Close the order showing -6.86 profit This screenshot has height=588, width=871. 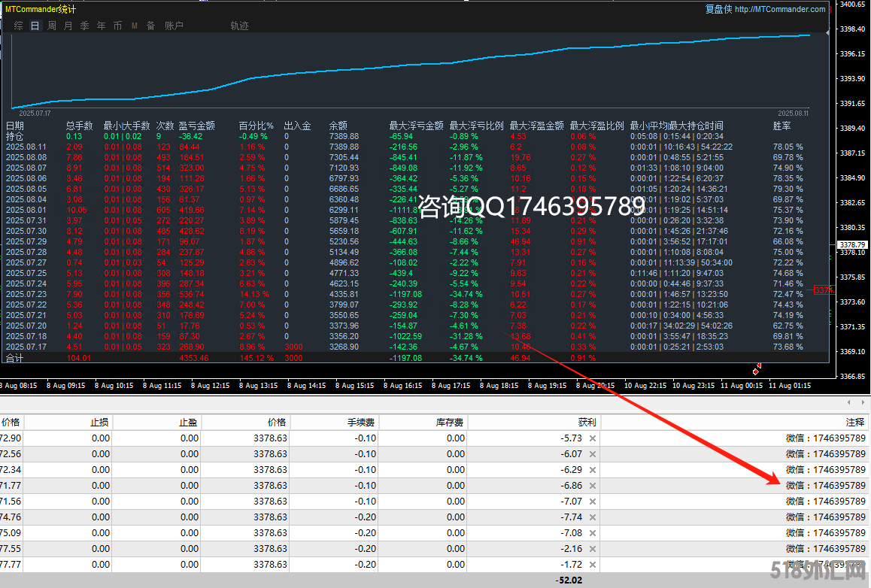point(593,486)
